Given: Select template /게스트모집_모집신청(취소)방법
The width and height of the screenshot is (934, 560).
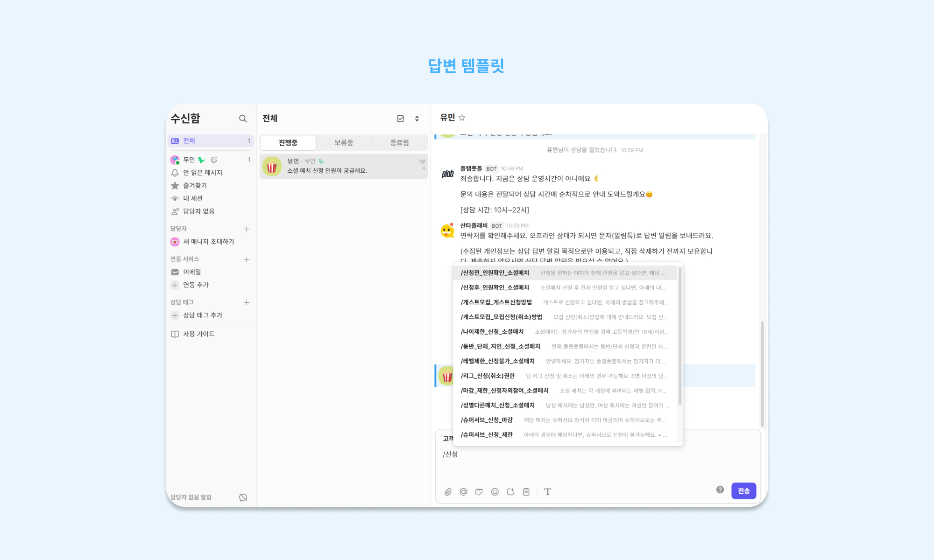Looking at the screenshot, I should point(565,317).
